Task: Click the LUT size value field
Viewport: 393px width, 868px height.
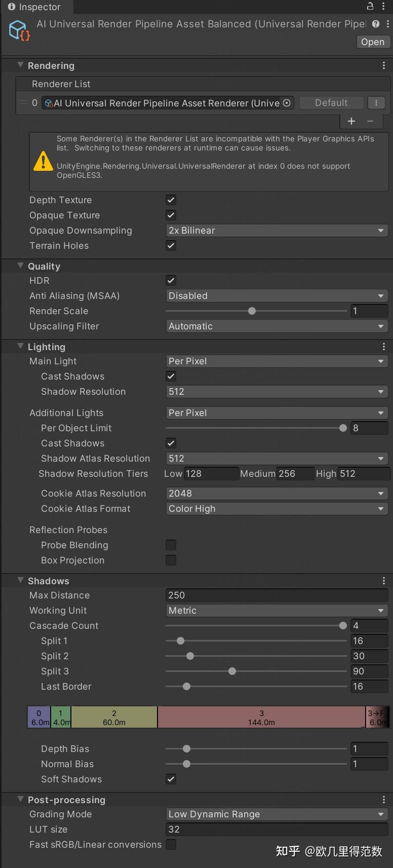Action: coord(277,829)
